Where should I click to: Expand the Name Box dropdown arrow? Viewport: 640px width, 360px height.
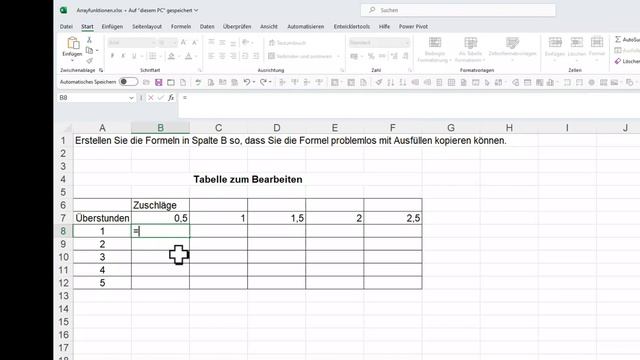[x=131, y=98]
